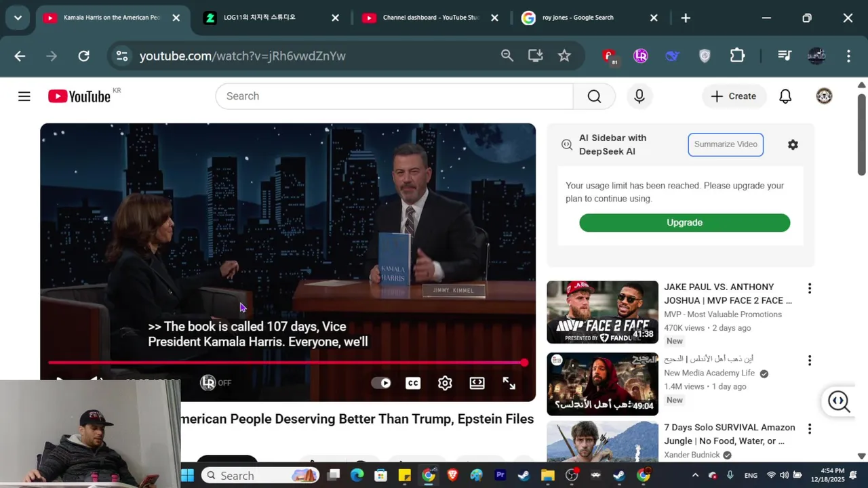This screenshot has height=488, width=868.
Task: View site information in address bar
Action: 122,56
